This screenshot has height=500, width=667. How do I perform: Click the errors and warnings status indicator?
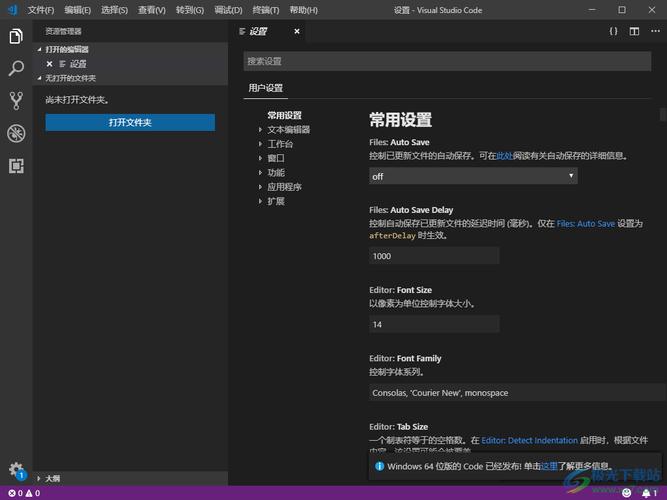pos(24,493)
